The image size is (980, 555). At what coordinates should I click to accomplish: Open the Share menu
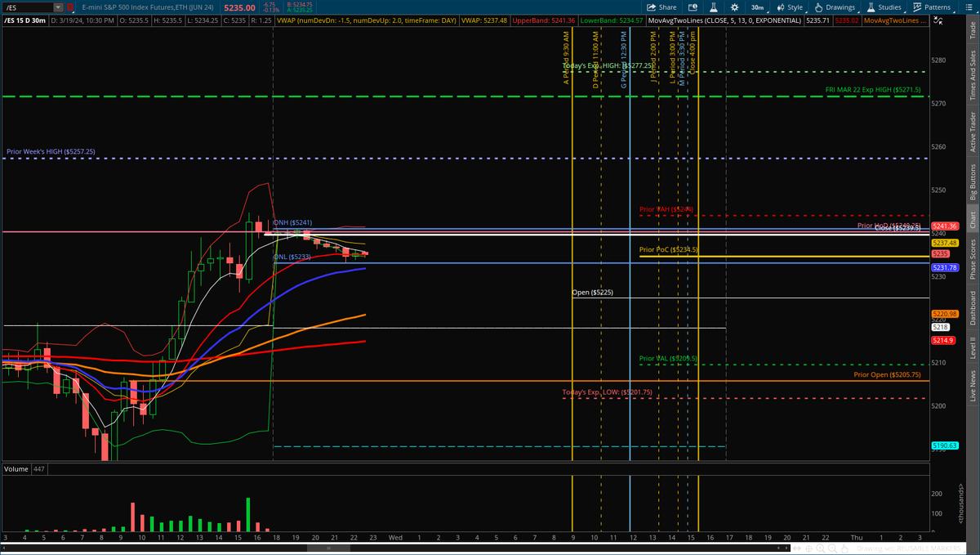(x=663, y=7)
